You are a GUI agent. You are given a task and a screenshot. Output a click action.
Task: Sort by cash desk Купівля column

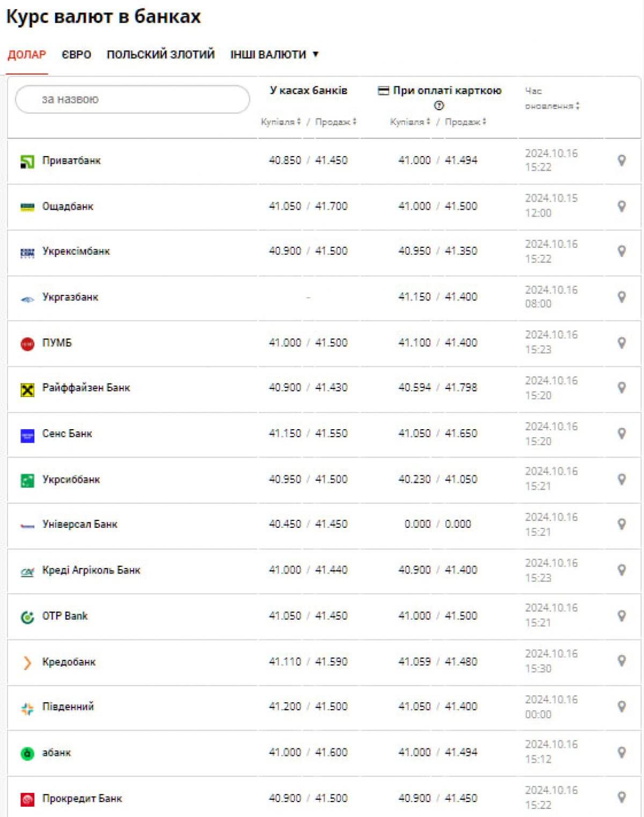(x=281, y=122)
